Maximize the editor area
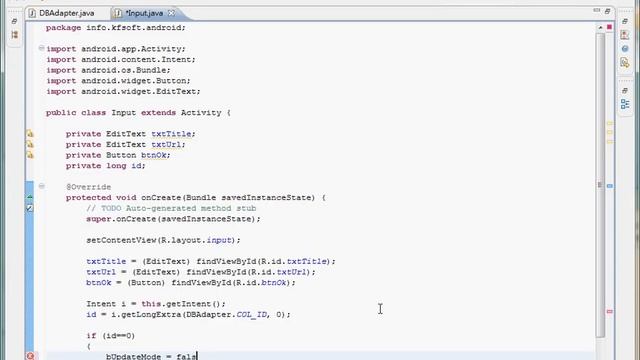The width and height of the screenshot is (640, 360). [x=607, y=11]
